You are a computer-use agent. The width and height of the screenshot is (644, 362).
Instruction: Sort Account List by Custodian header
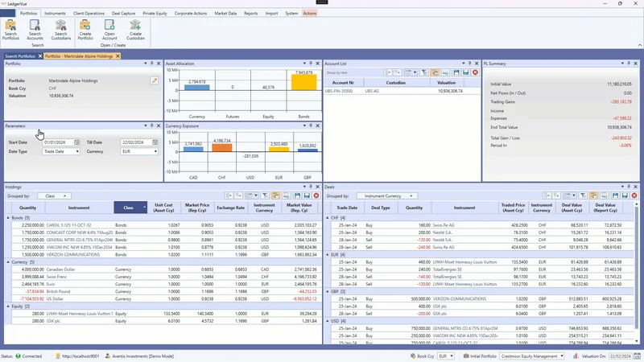(x=396, y=83)
